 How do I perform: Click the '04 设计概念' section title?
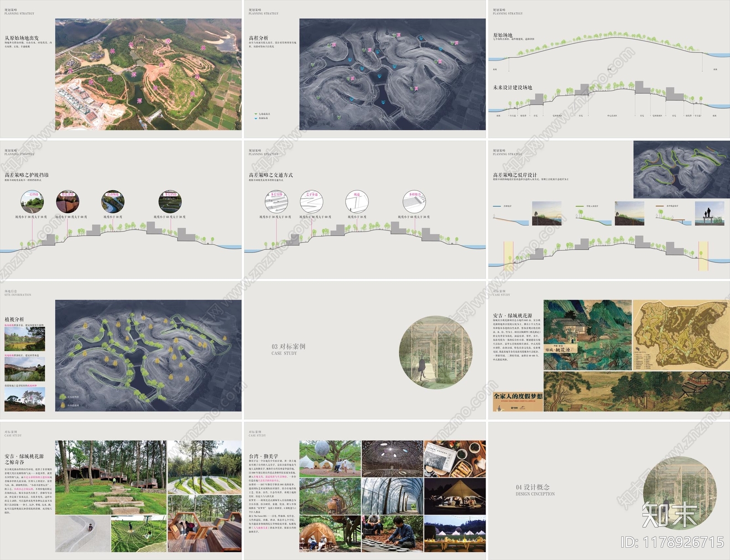(532, 487)
